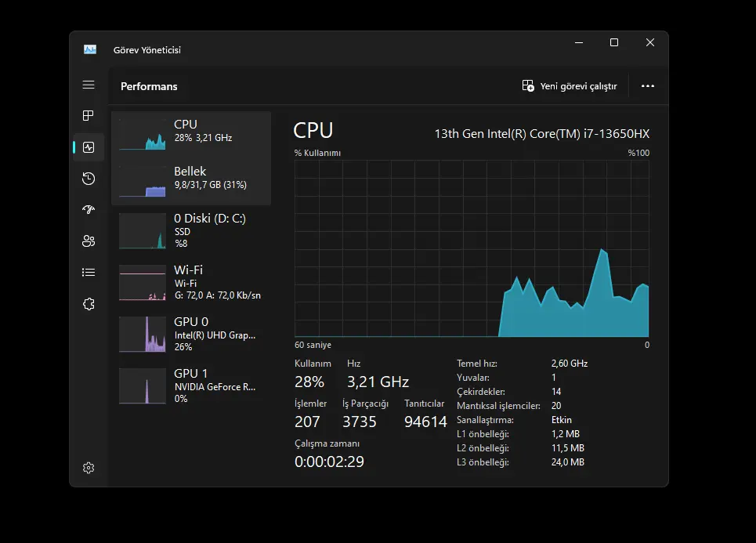This screenshot has height=543, width=756.
Task: Select the Performance page icon
Action: (x=89, y=147)
